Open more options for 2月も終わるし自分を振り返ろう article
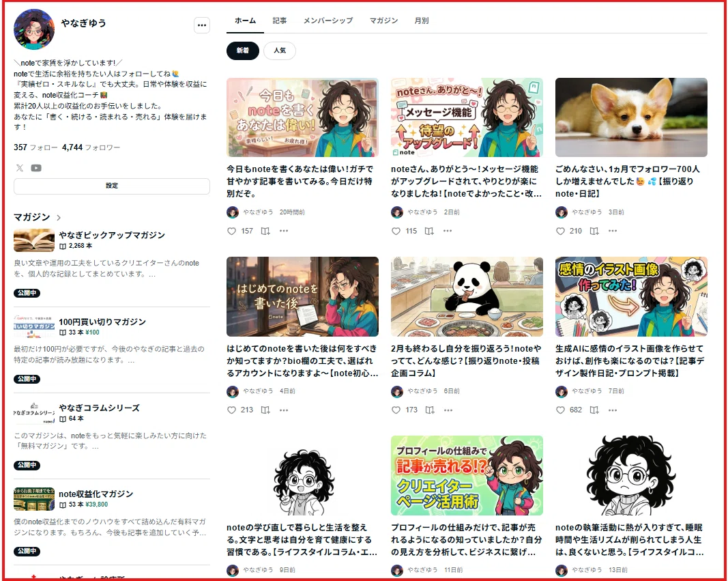This screenshot has width=728, height=581. tap(448, 410)
